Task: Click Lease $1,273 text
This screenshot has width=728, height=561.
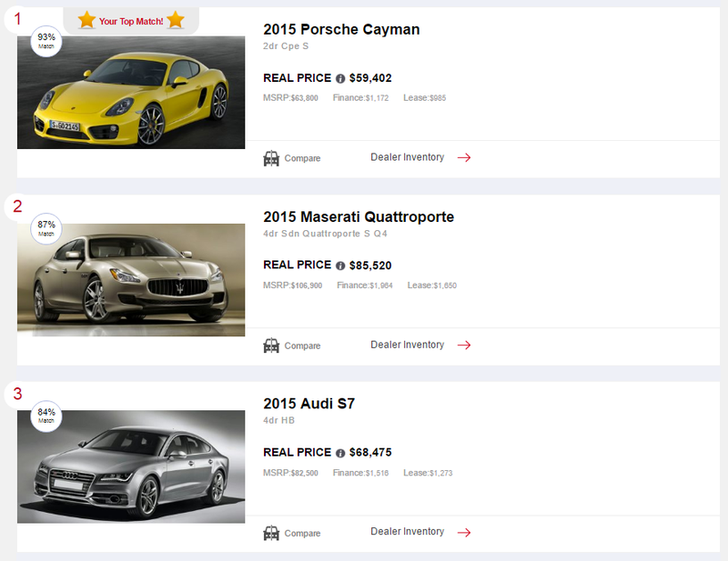Action: coord(428,473)
